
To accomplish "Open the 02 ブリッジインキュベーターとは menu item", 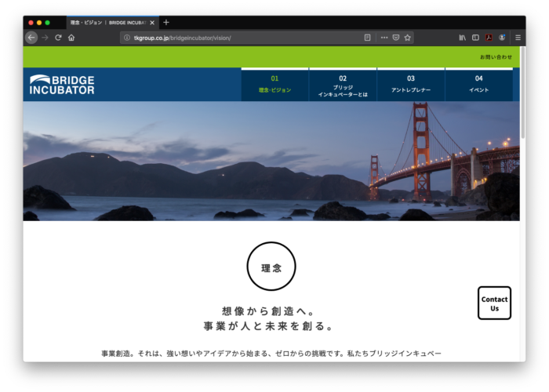I will pos(343,85).
